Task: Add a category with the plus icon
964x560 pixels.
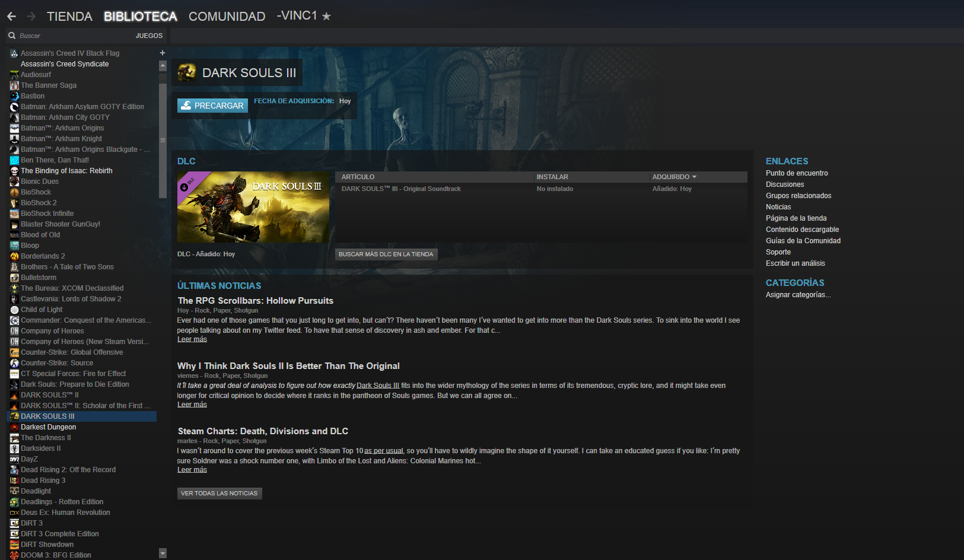Action: [x=163, y=53]
